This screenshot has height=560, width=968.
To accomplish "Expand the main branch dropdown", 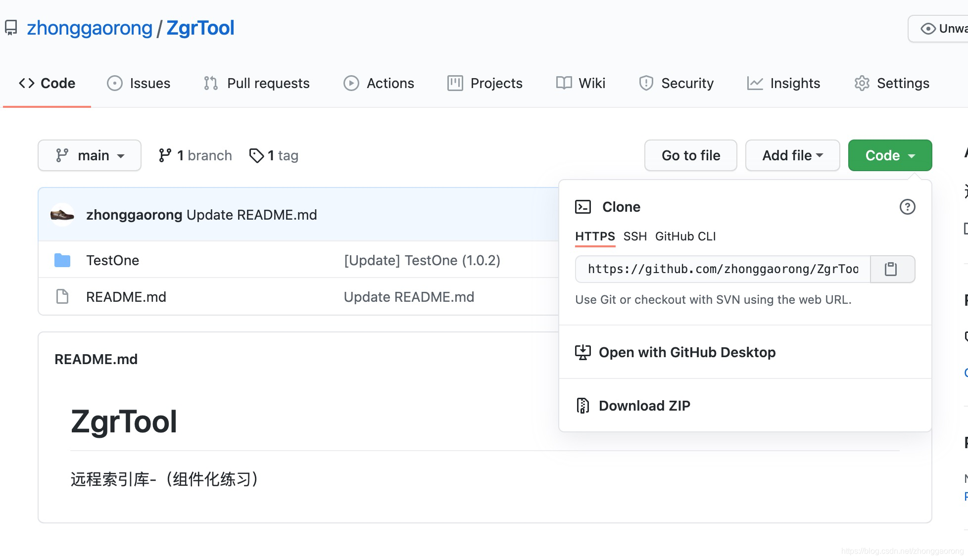I will point(90,155).
